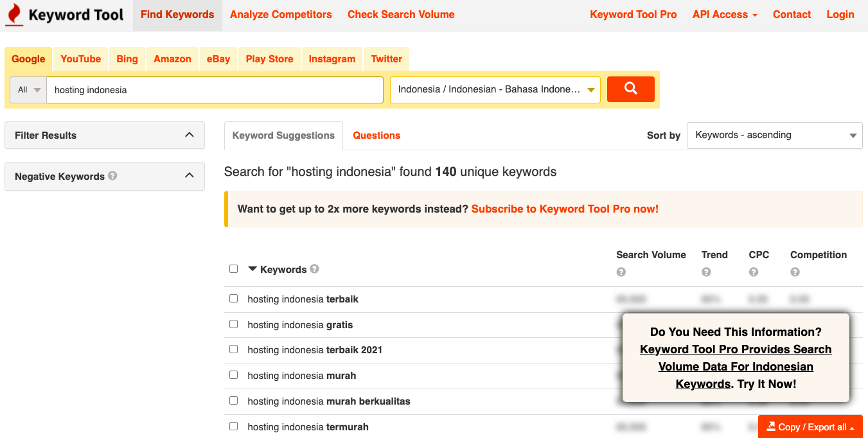The height and width of the screenshot is (438, 868).
Task: Click the Subscribe to Keyword Tool Pro link
Action: [564, 209]
